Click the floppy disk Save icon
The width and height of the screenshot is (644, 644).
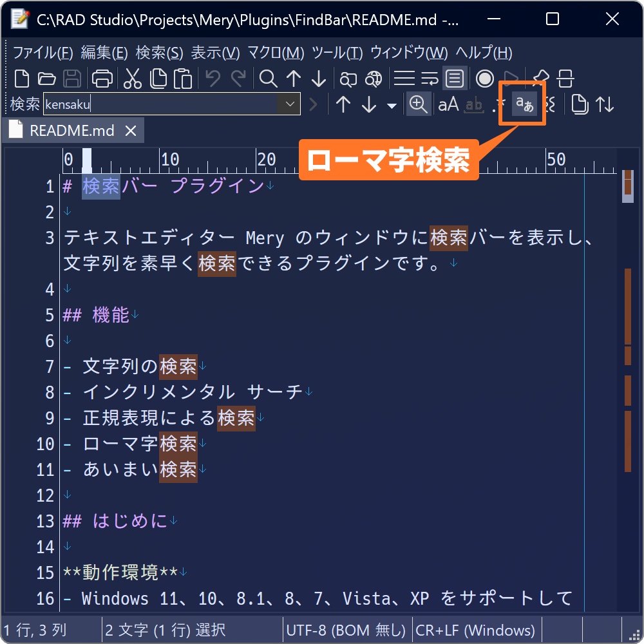pyautogui.click(x=72, y=79)
